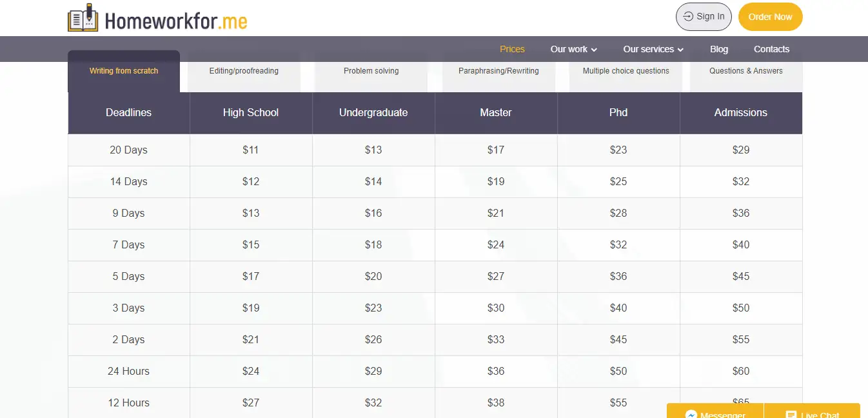Switch to the Editing/proofreading tab

coord(243,71)
